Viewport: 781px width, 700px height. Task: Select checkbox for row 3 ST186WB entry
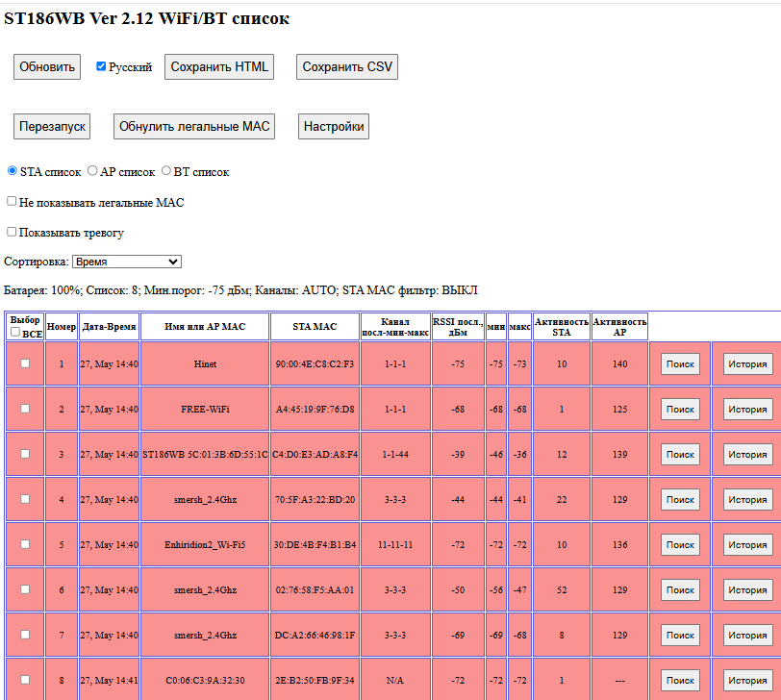click(x=25, y=454)
